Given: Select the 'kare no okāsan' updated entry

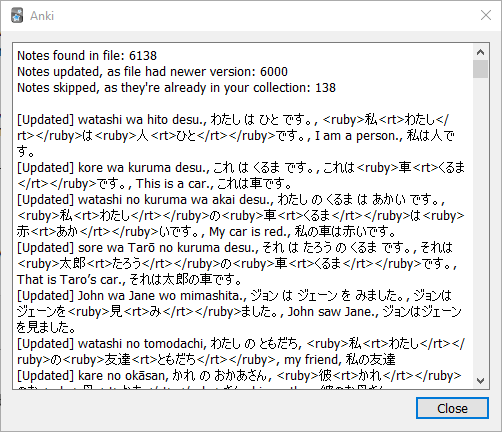Looking at the screenshot, I should tap(239, 379).
